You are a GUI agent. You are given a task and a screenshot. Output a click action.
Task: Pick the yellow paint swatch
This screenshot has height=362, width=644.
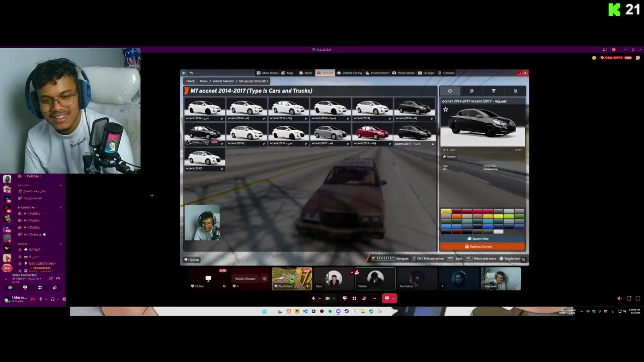446,212
